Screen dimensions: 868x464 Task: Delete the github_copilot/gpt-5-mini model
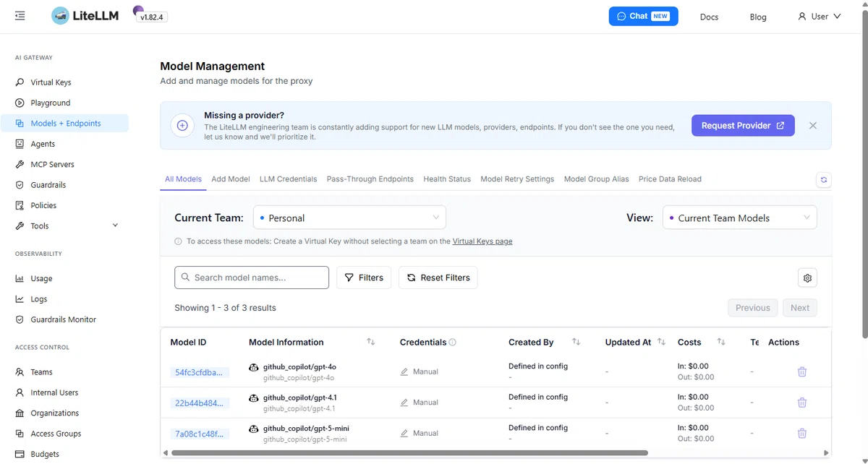(801, 433)
